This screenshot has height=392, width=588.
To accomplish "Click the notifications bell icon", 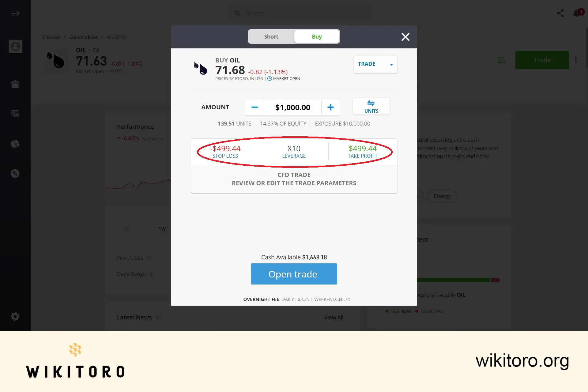I will (576, 13).
